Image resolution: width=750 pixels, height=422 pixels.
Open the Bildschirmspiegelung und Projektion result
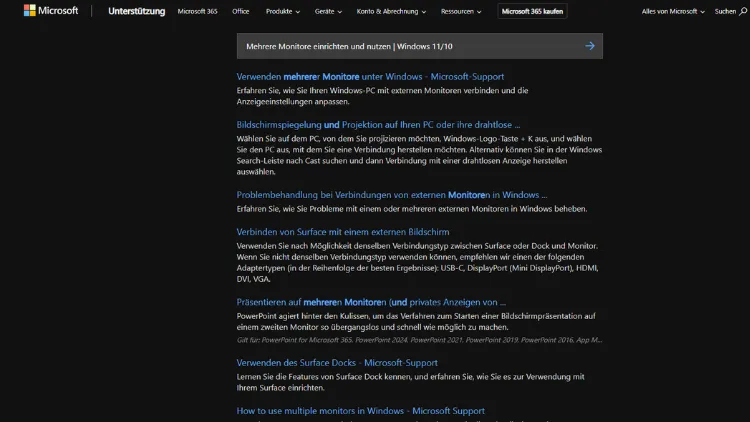[378, 124]
